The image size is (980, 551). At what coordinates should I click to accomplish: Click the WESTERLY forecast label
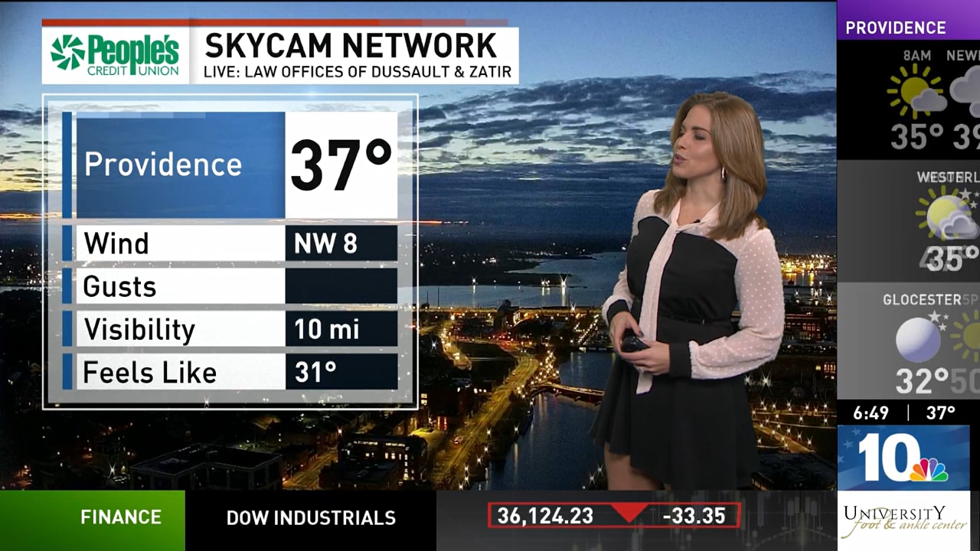pos(948,177)
